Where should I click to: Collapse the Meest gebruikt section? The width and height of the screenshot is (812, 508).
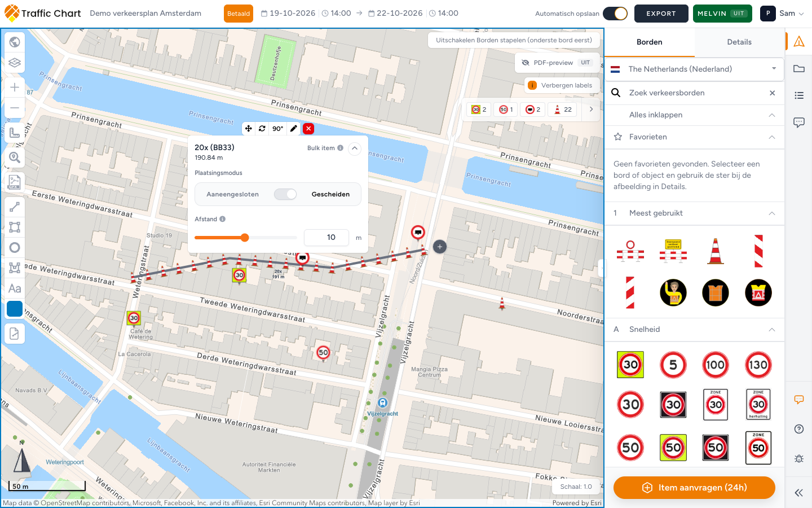pyautogui.click(x=772, y=213)
